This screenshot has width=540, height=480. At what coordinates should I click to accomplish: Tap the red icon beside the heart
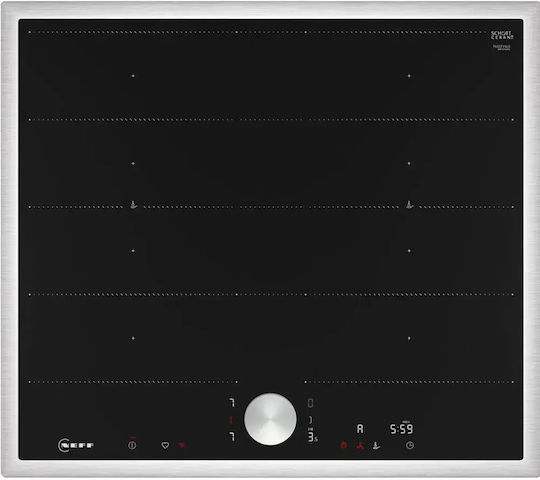[x=182, y=445]
